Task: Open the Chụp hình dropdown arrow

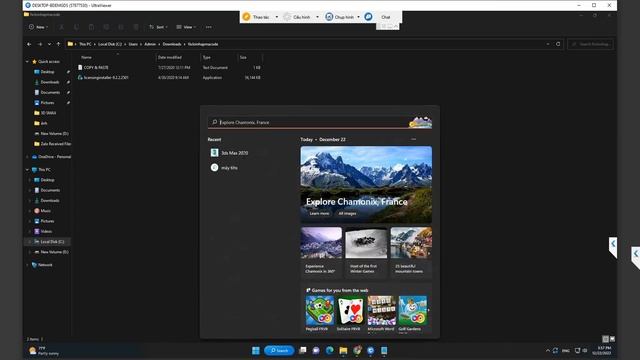Action: click(358, 17)
